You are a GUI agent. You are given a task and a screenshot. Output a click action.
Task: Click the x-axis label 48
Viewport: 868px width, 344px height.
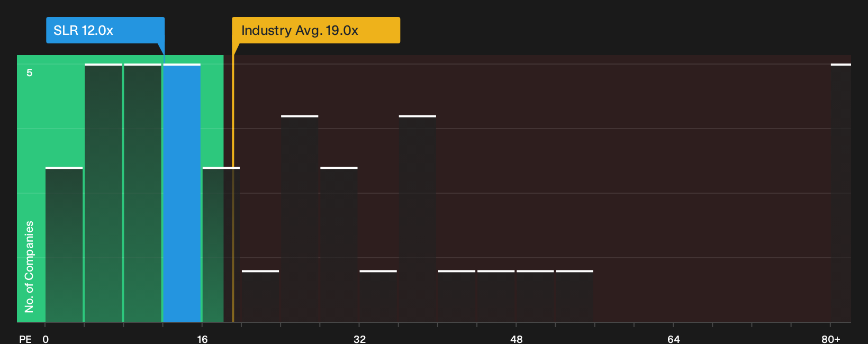coord(516,339)
